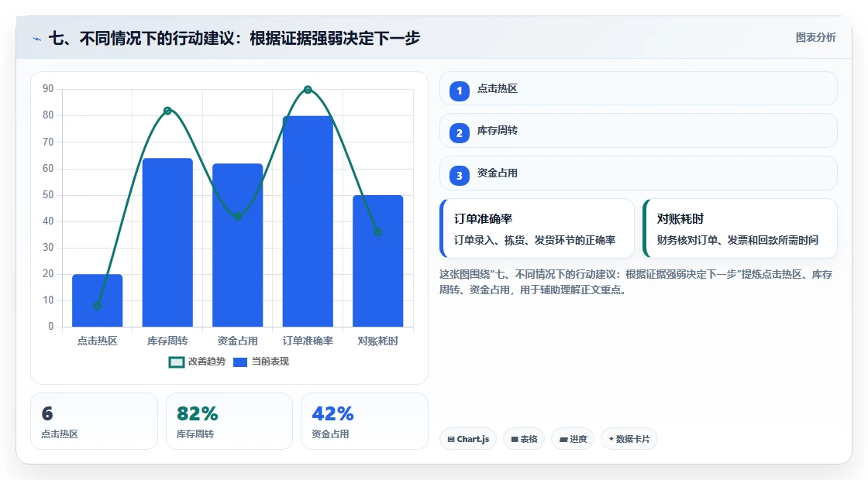Viewport: 868px width, 480px height.
Task: Toggle the 改善趋势 legend swatch
Action: pos(176,362)
